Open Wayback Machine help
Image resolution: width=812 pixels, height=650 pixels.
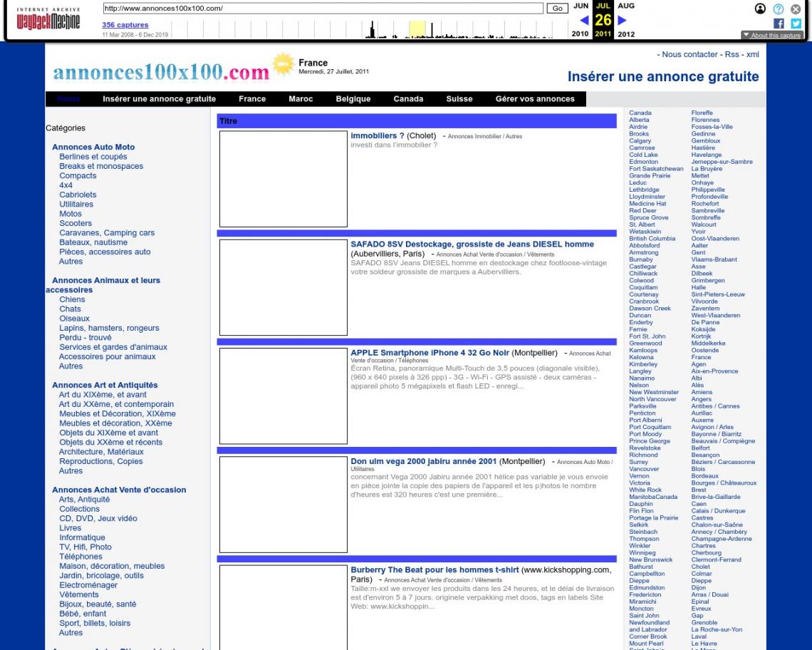coord(779,9)
